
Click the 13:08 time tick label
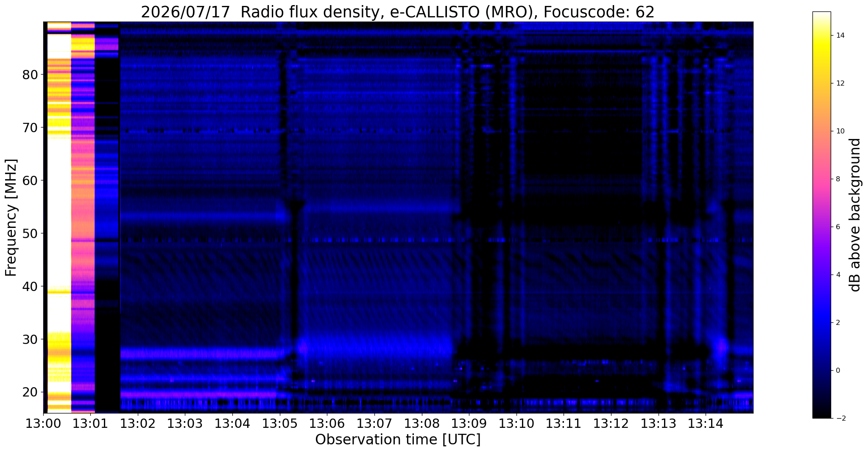(422, 423)
